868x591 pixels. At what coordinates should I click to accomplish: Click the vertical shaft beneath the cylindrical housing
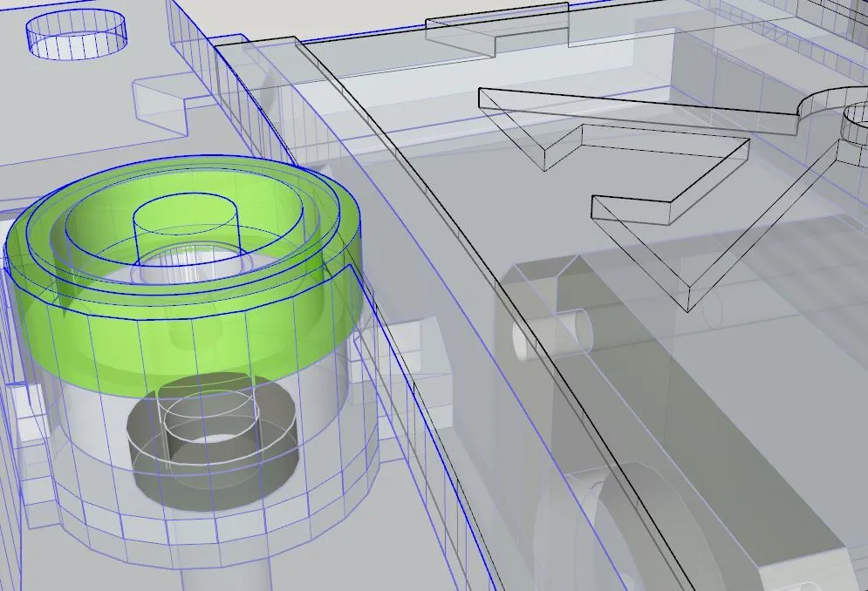(227, 573)
